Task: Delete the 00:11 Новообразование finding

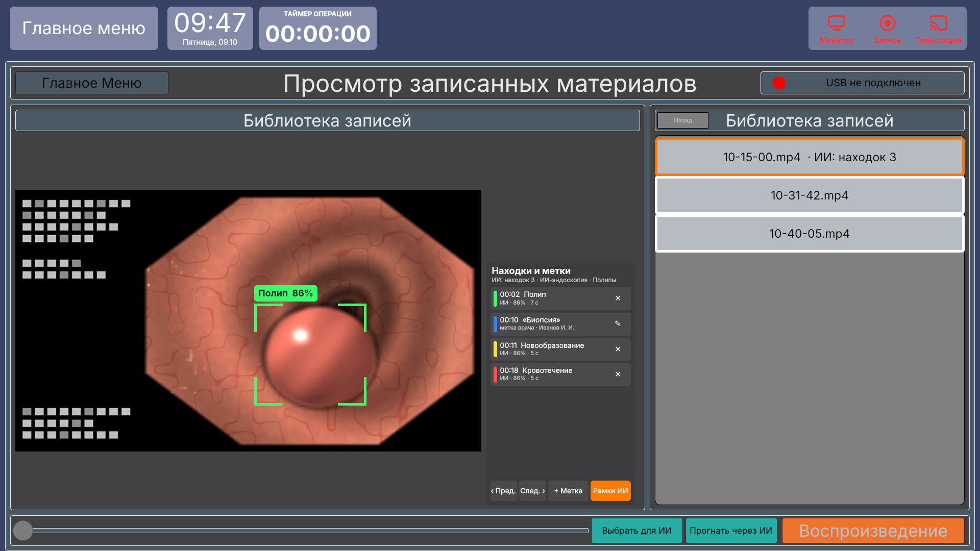Action: click(x=618, y=349)
